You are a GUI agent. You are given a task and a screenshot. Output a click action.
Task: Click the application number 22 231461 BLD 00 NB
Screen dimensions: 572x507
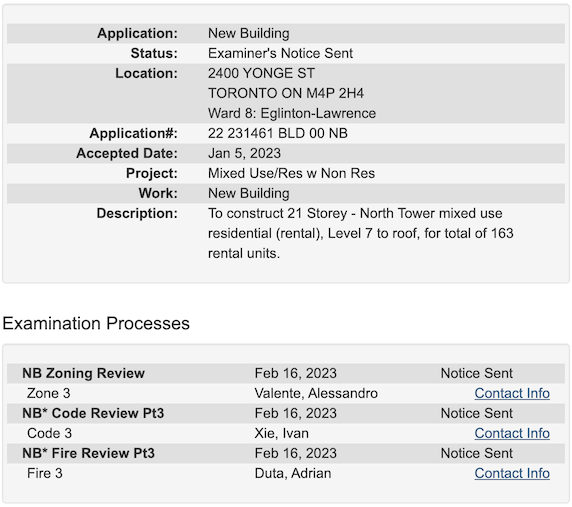278,133
